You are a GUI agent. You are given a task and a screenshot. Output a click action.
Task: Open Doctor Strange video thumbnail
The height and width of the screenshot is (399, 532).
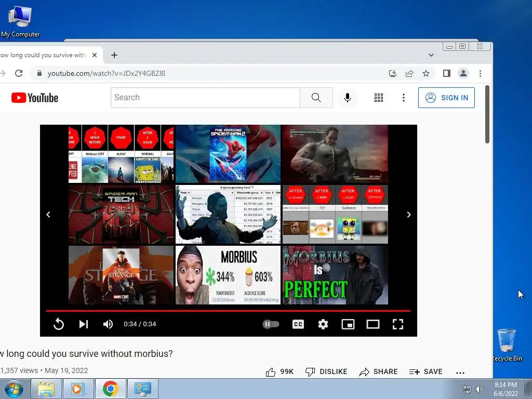click(x=121, y=275)
